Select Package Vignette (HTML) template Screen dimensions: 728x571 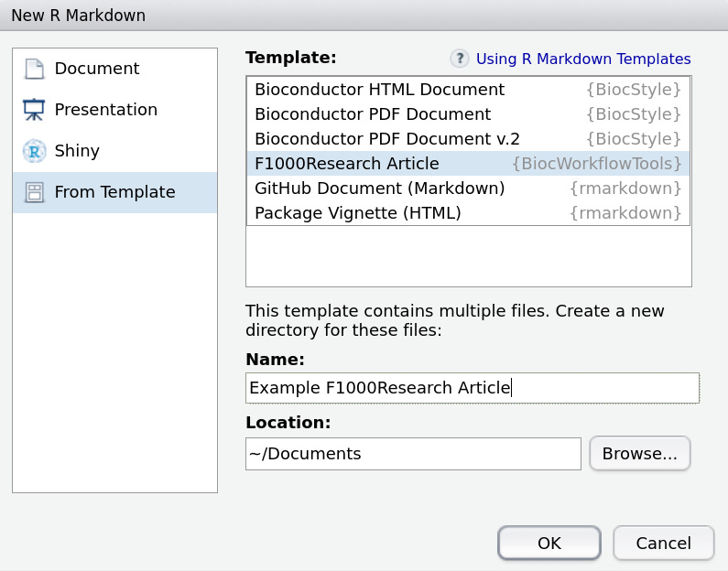click(358, 213)
